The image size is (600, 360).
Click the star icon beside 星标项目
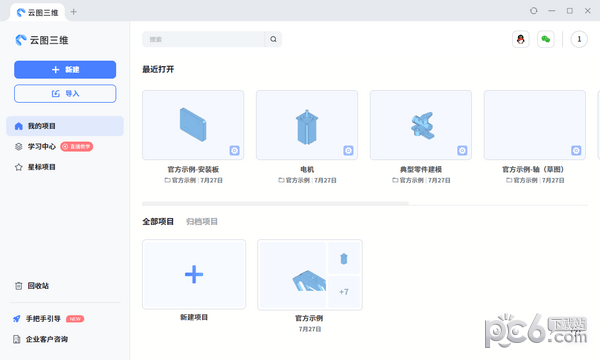pos(18,167)
